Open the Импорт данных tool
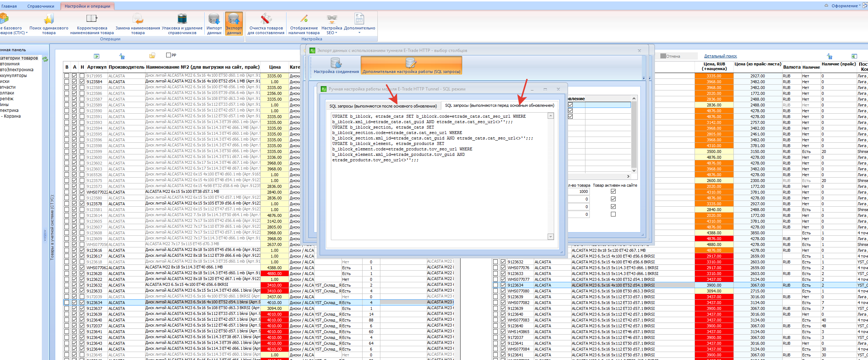Image resolution: width=868 pixels, height=360 pixels. pyautogui.click(x=214, y=24)
